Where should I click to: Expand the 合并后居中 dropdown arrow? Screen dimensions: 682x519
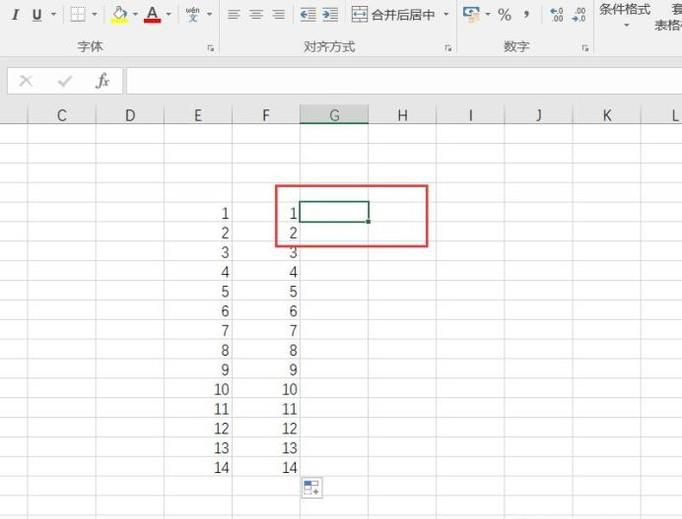coord(444,15)
